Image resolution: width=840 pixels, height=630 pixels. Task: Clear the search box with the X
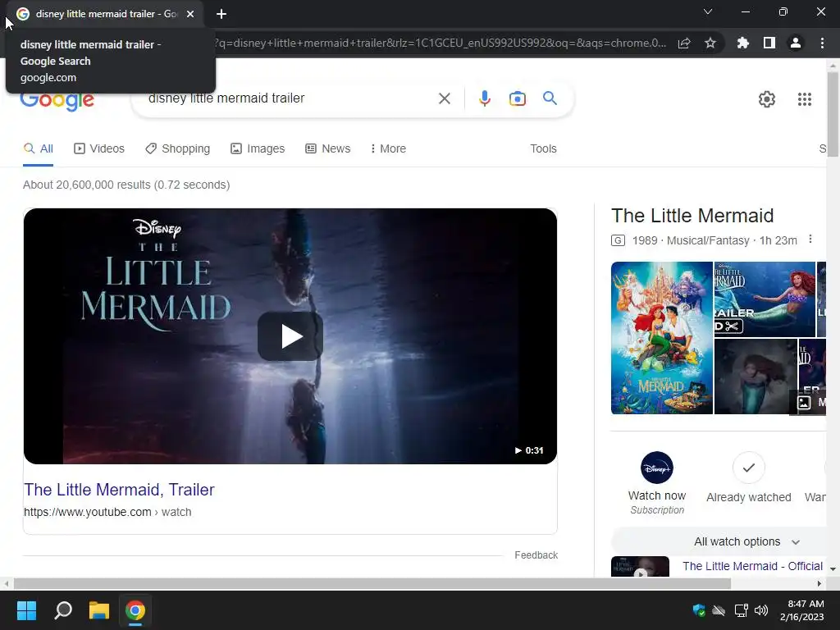(x=444, y=98)
